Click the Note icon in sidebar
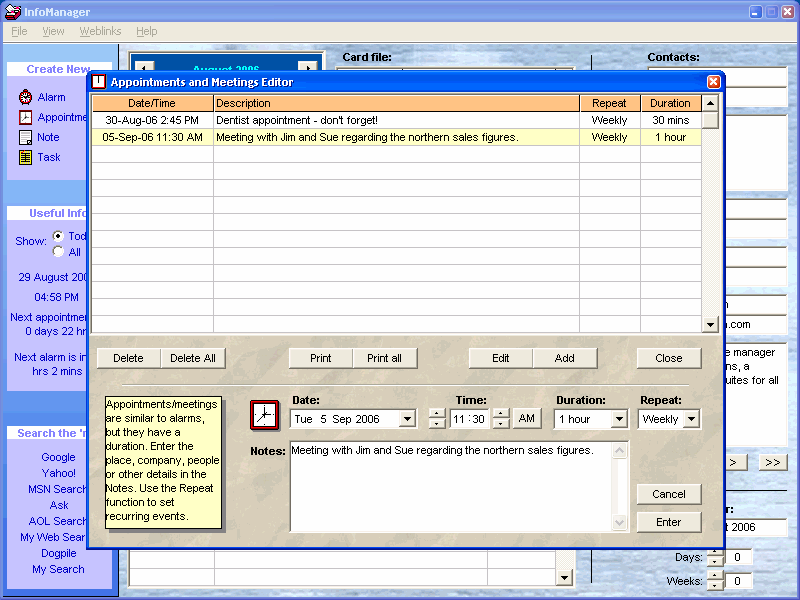This screenshot has width=800, height=600. point(25,137)
